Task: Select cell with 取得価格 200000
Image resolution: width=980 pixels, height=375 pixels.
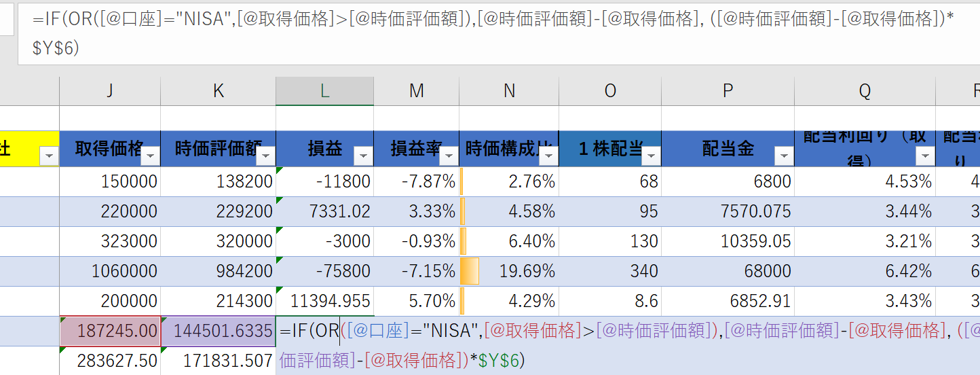Action: 110,301
